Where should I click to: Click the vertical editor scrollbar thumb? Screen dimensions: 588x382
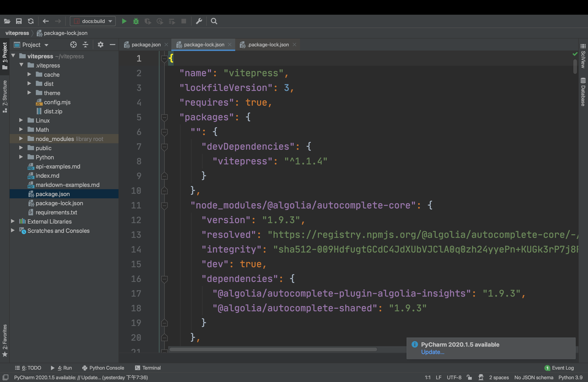point(575,66)
